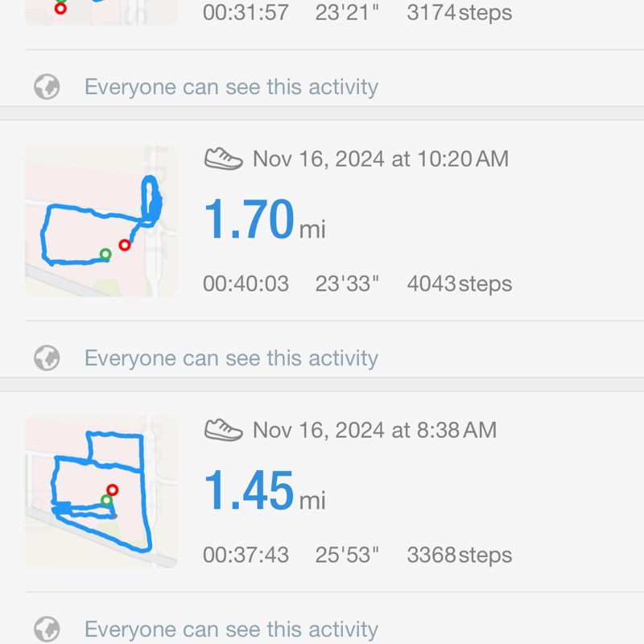
Task: Tap the 1.45 mi distance value
Action: point(250,490)
